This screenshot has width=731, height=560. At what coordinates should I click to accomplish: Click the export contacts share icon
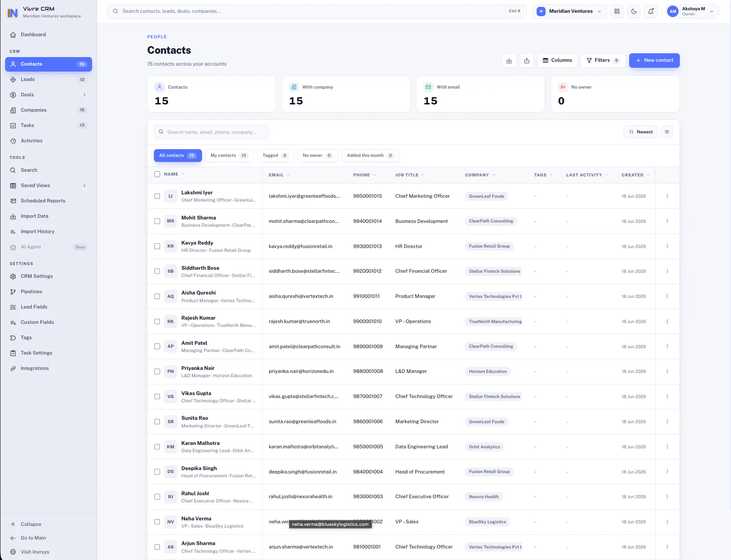tap(527, 61)
